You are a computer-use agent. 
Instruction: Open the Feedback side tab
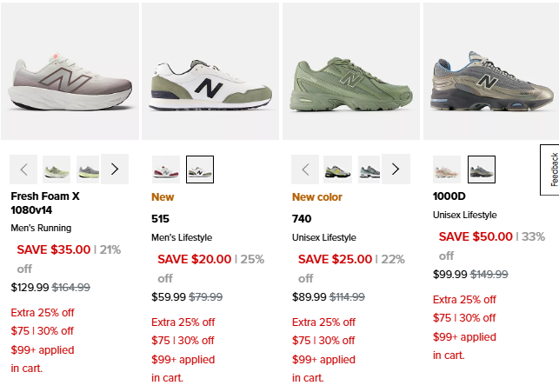pos(553,170)
